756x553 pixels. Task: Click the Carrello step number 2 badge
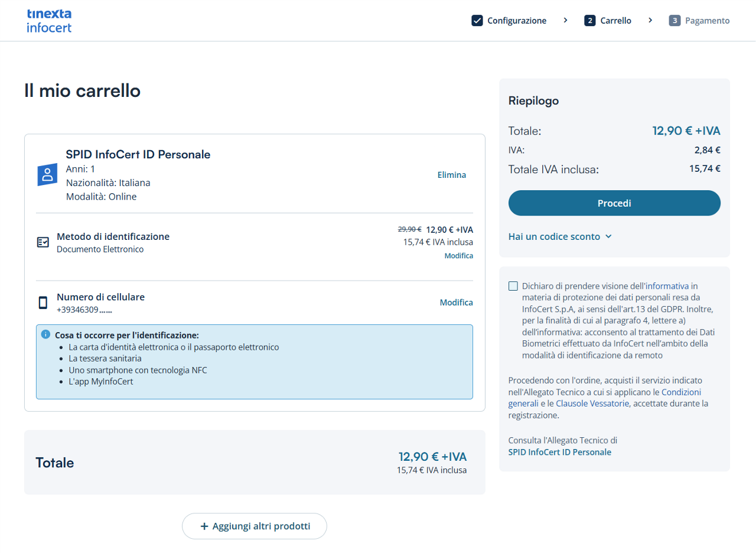click(589, 21)
